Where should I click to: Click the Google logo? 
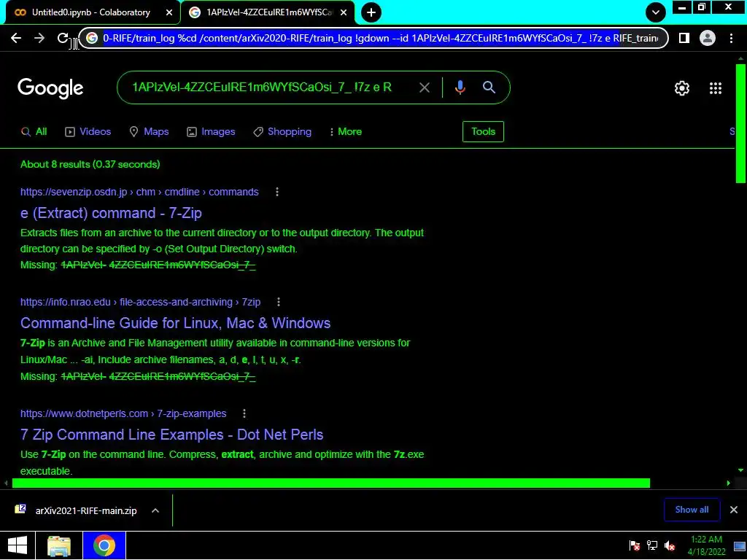50,88
